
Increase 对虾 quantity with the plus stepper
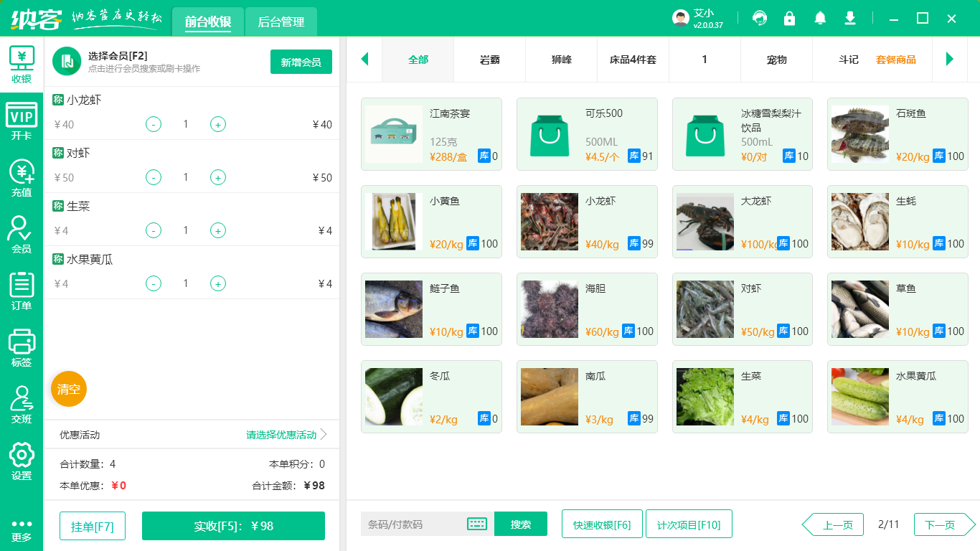tap(217, 177)
